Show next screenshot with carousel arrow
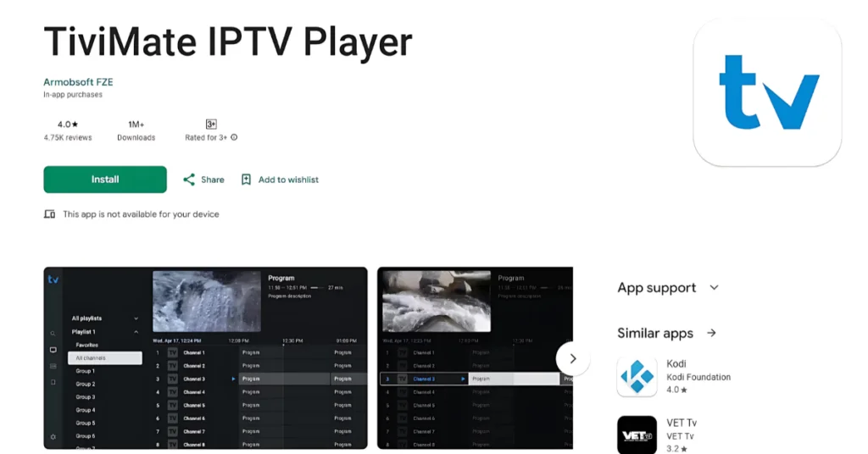The height and width of the screenshot is (454, 868). [x=573, y=358]
